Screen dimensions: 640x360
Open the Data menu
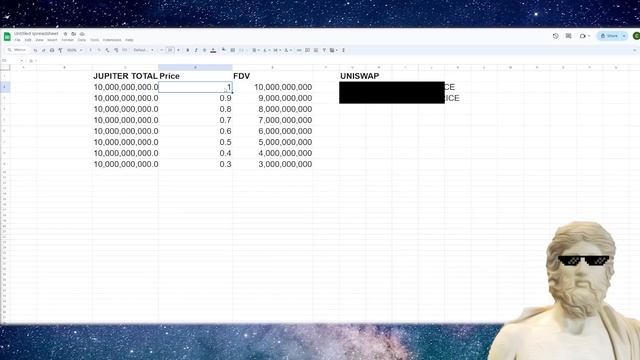pyautogui.click(x=82, y=40)
